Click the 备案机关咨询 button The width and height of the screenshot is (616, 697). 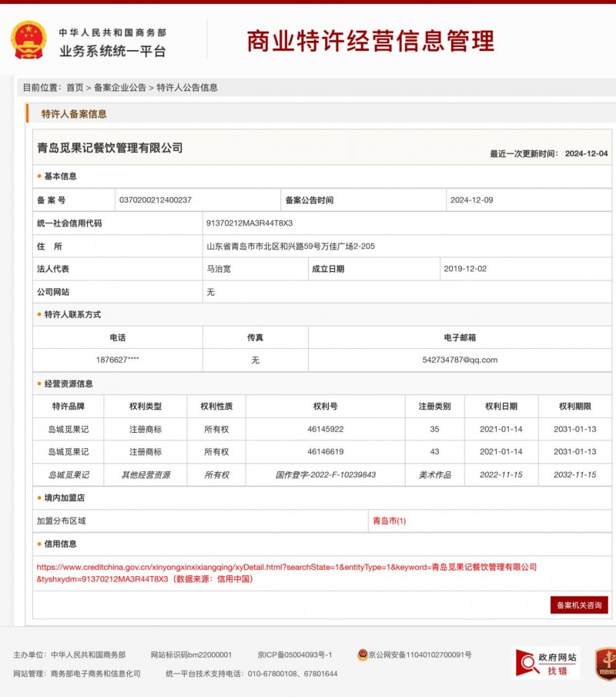pos(579,605)
